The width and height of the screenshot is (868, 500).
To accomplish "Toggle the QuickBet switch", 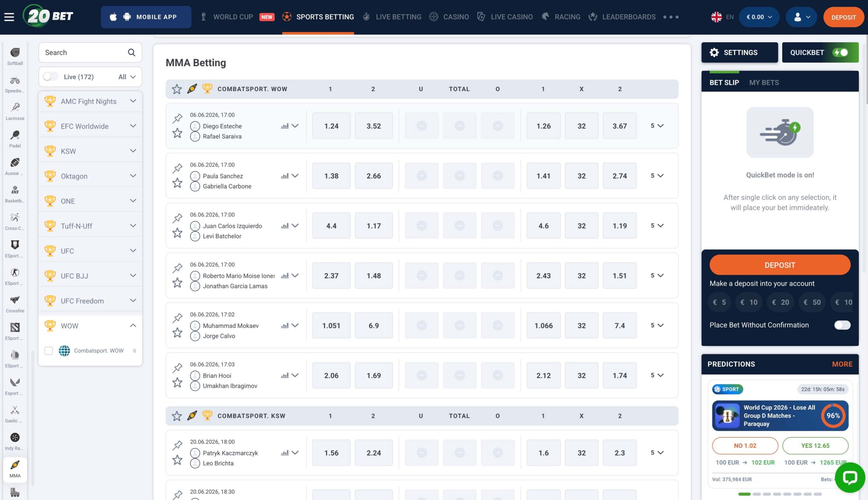I will 841,53.
